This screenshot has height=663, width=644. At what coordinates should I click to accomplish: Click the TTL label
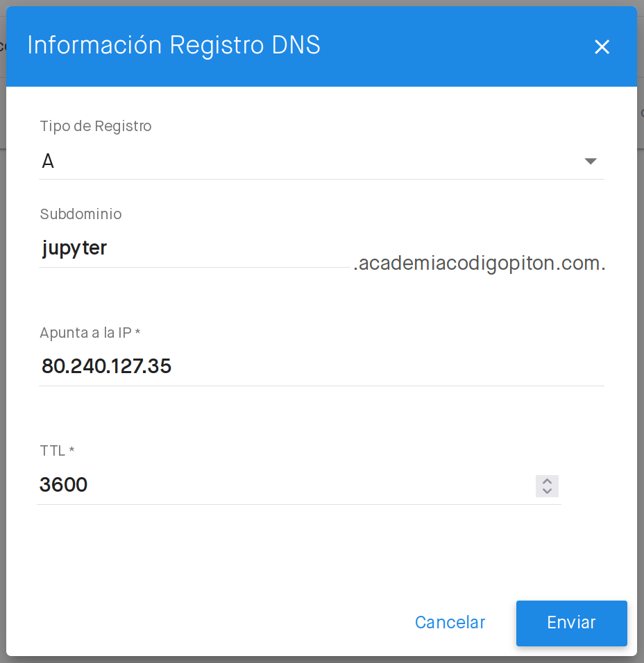click(57, 451)
